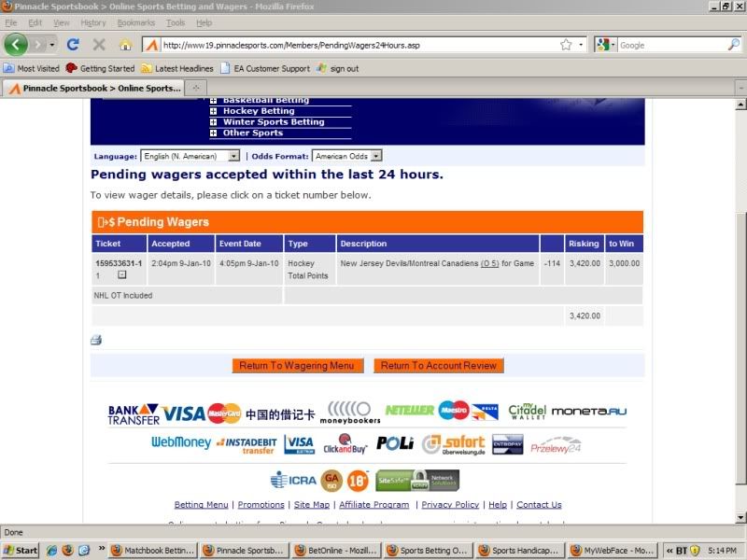Click the Mastercard payment logo
747x560 pixels.
tap(224, 413)
